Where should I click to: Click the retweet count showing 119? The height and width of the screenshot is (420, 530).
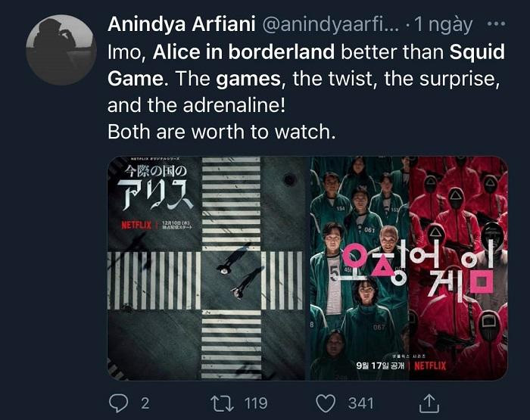pyautogui.click(x=256, y=403)
